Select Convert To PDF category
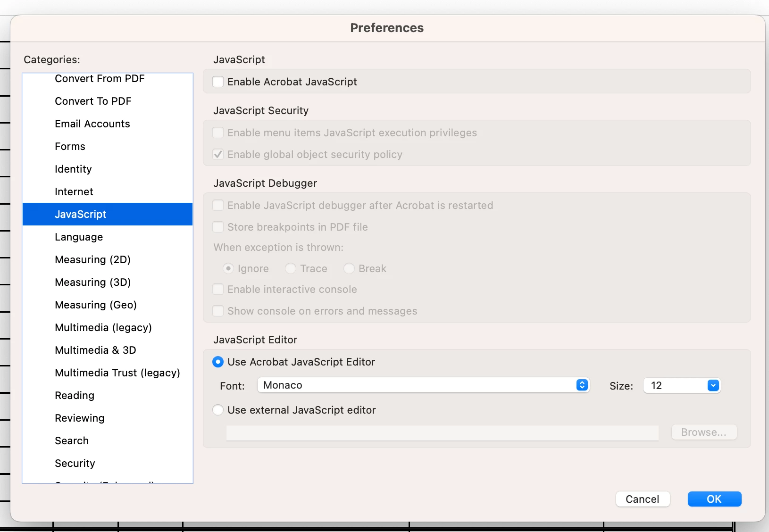769x532 pixels. tap(108, 101)
